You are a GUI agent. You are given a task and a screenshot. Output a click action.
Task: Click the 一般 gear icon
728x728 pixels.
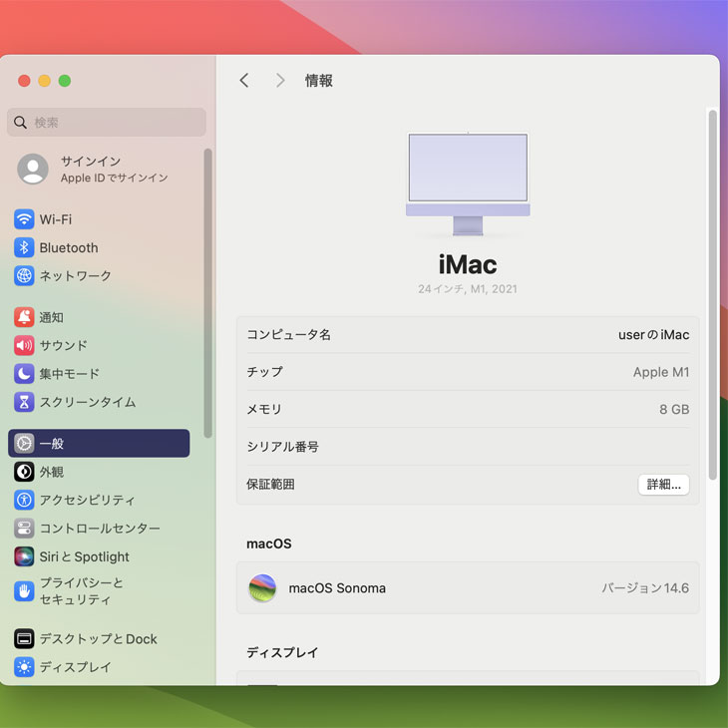[24, 444]
